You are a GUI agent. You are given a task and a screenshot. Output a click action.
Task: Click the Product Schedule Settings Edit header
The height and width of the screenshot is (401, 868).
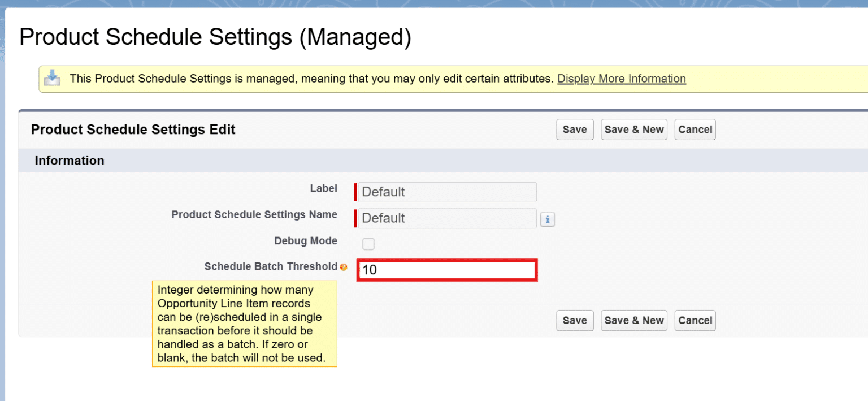tap(133, 130)
